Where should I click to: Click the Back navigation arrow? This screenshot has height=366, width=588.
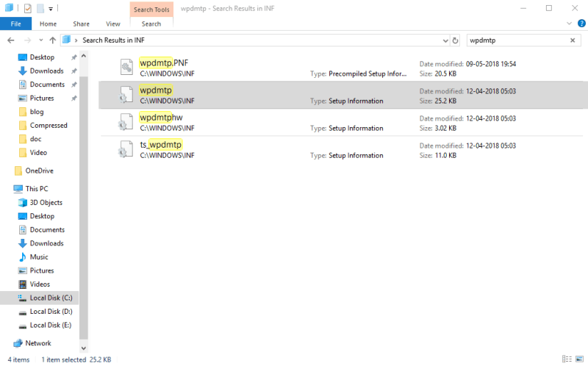[10, 40]
